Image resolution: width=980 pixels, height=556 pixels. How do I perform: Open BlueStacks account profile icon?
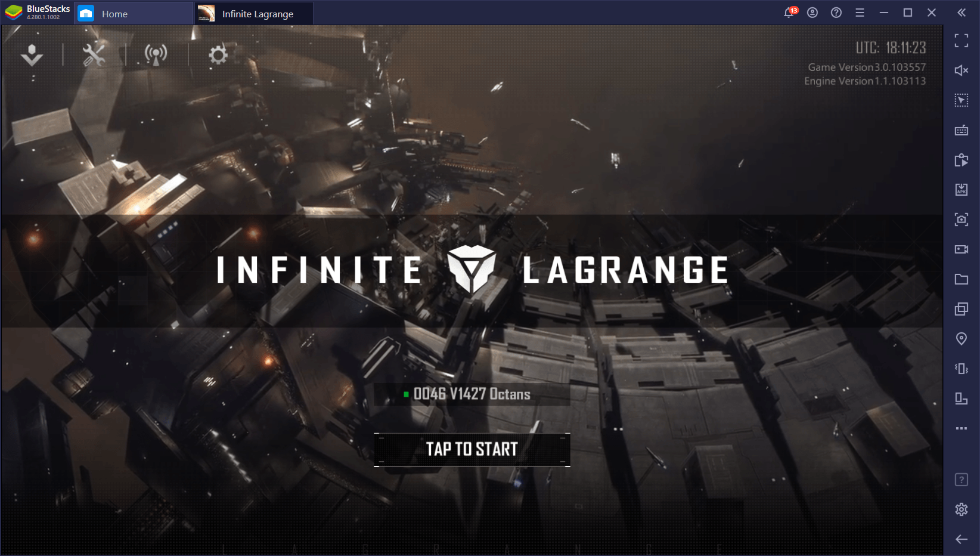point(812,13)
